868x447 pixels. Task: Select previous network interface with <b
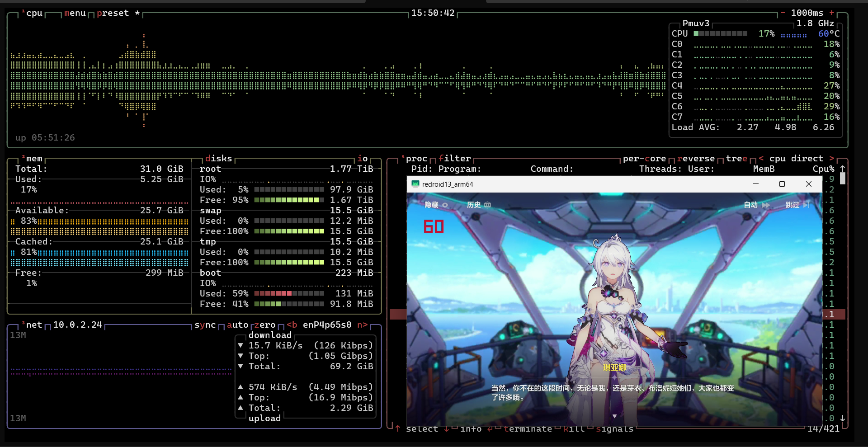coord(292,325)
